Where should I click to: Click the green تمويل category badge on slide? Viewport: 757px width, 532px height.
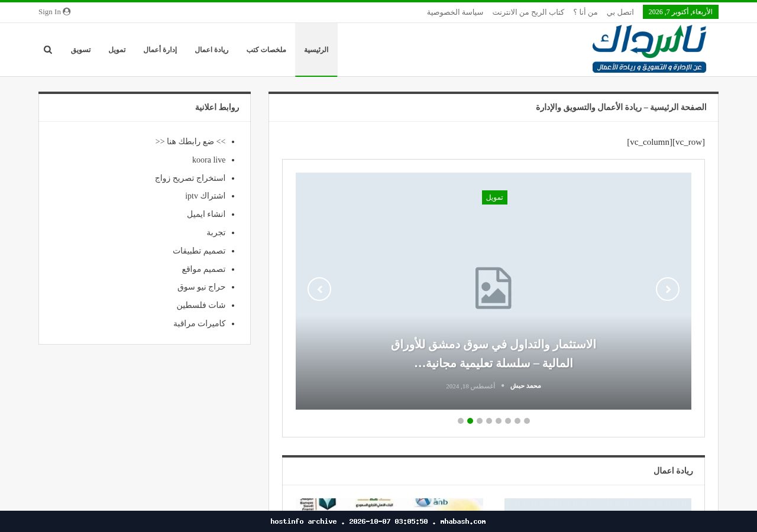pyautogui.click(x=494, y=197)
